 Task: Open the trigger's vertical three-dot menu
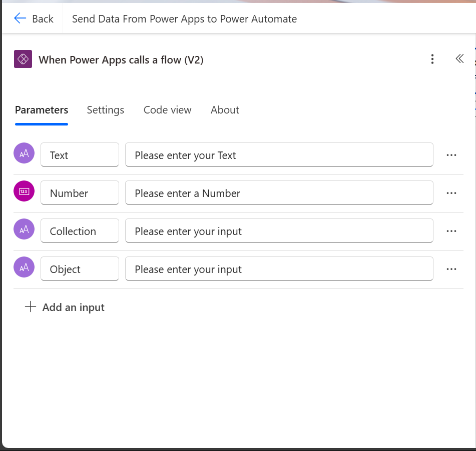pos(432,59)
